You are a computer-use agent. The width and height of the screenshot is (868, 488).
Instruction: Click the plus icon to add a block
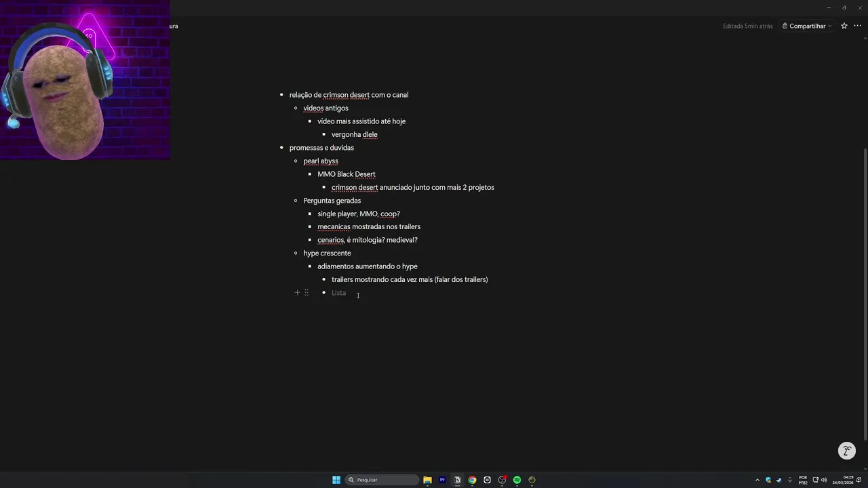297,293
